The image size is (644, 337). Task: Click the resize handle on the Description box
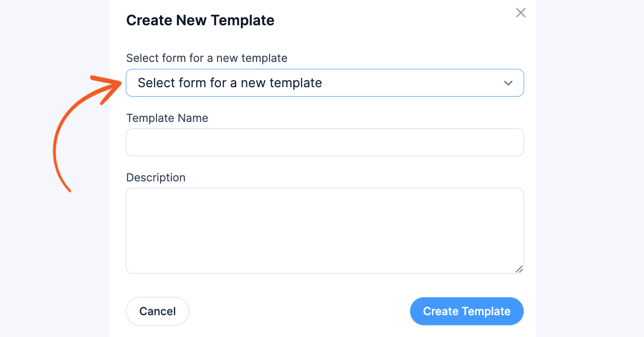[519, 270]
